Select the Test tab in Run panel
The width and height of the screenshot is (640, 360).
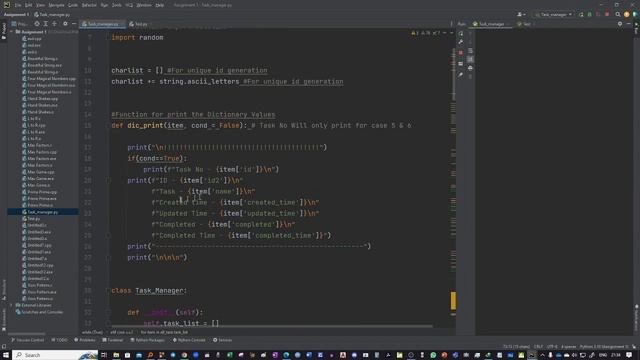526,24
